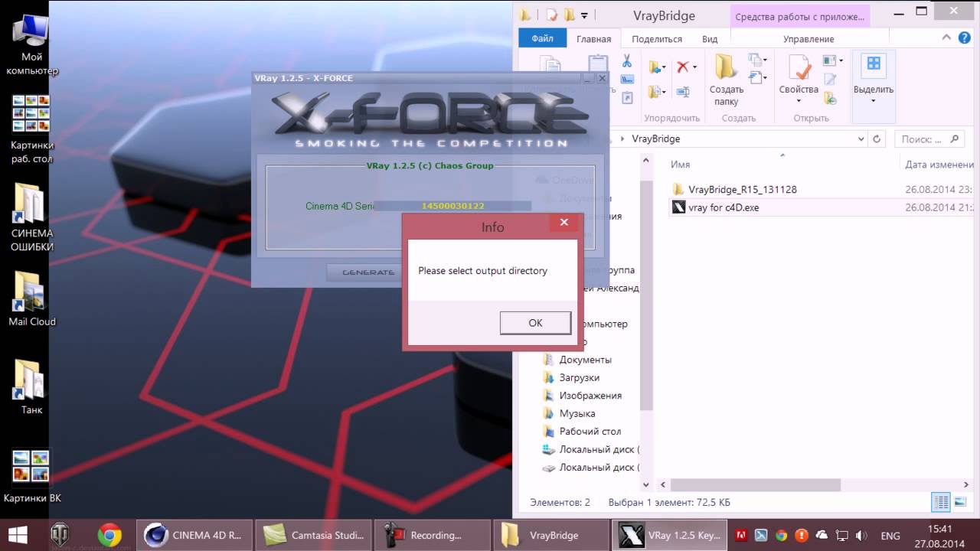Open the Свойства dropdown arrow
The image size is (980, 551).
799,101
